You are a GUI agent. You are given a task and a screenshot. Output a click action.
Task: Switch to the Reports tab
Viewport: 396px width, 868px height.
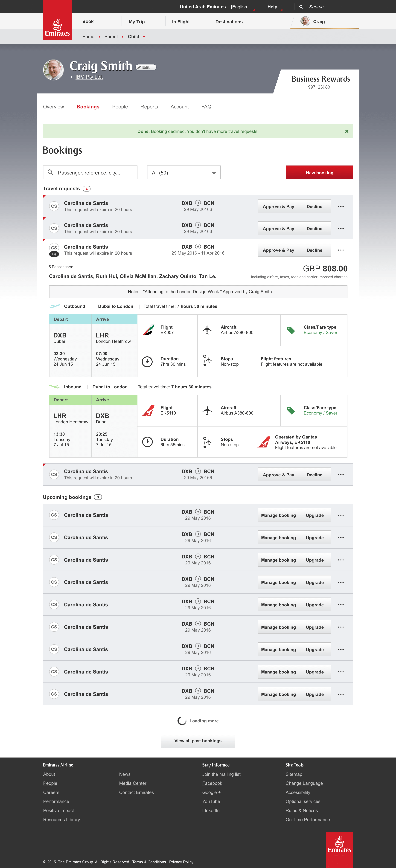(x=149, y=107)
